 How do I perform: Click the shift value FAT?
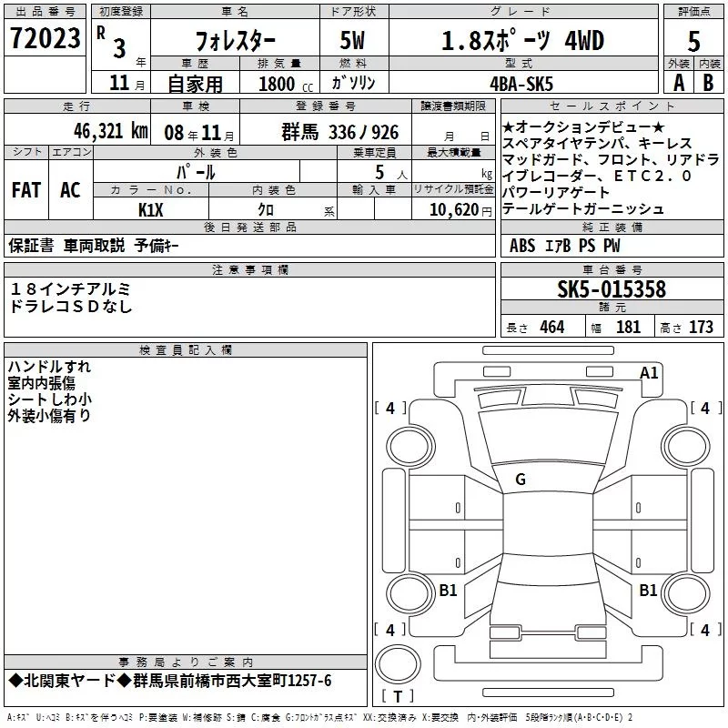pos(26,190)
